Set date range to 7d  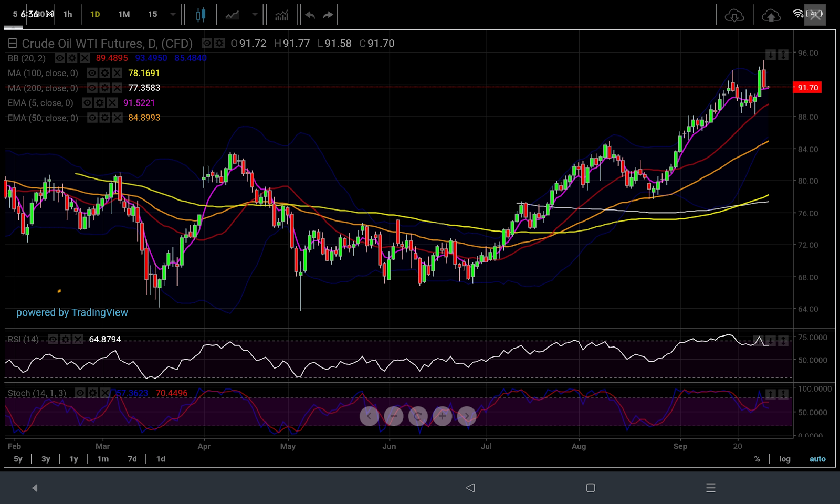coord(132,459)
